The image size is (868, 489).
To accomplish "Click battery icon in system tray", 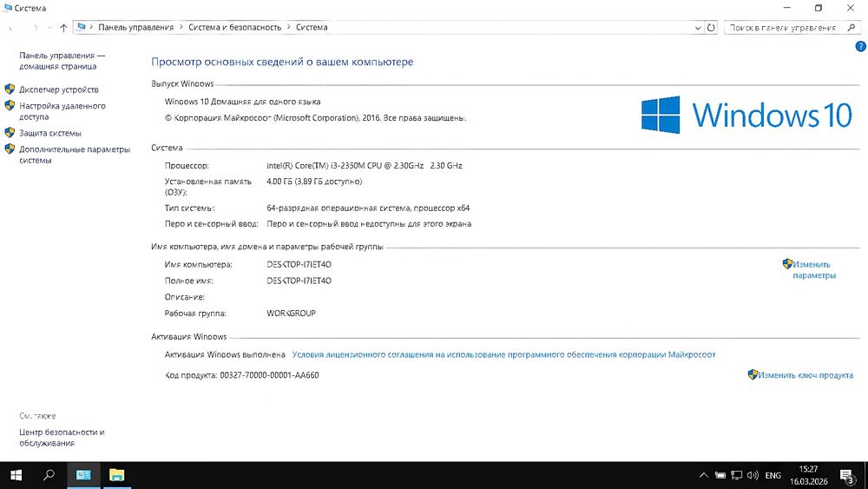I will 720,475.
